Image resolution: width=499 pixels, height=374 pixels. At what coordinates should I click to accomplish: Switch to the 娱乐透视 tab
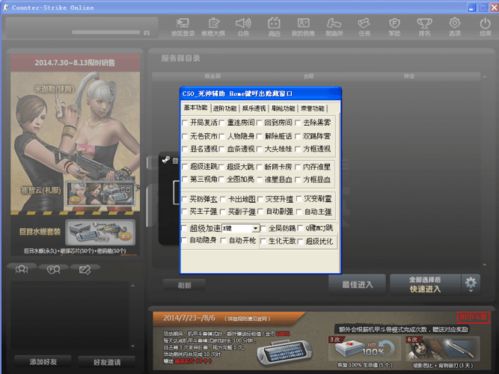click(x=254, y=108)
